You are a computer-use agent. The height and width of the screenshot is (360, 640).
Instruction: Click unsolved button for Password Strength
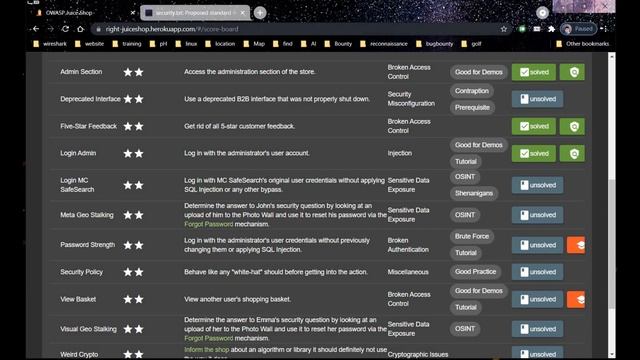point(538,245)
